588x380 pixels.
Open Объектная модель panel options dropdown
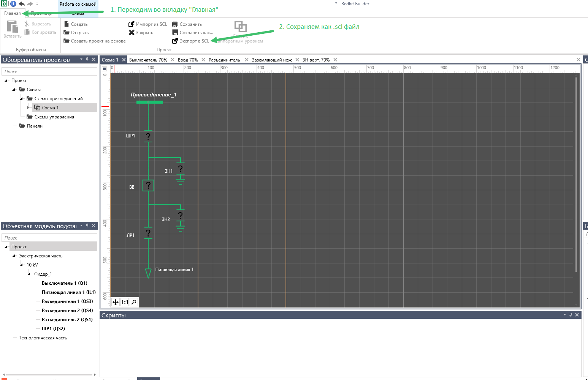pos(81,225)
